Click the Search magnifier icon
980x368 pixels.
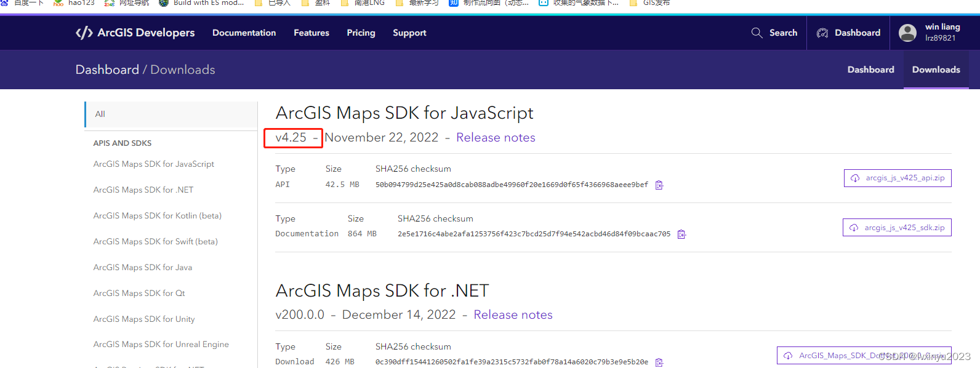[757, 33]
